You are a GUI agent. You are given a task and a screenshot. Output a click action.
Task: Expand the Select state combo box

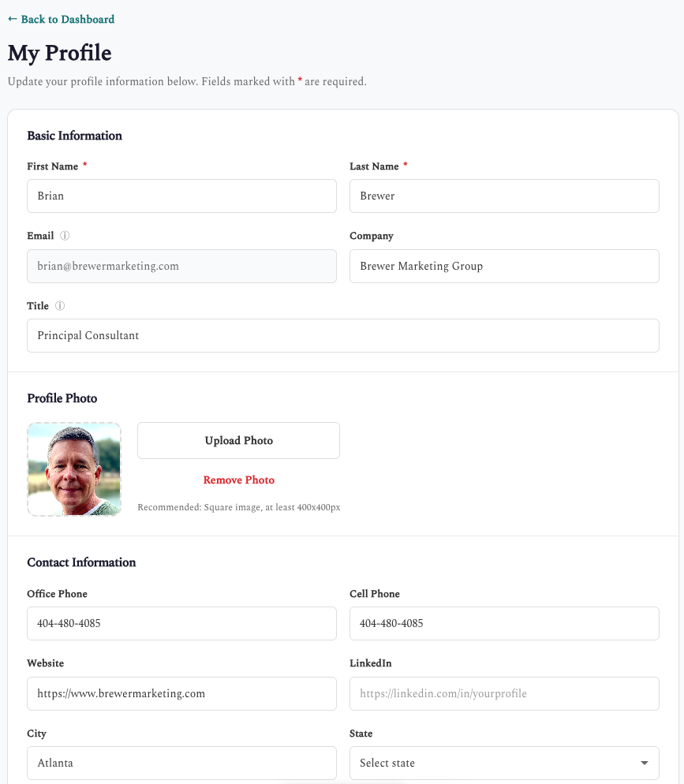coord(504,763)
